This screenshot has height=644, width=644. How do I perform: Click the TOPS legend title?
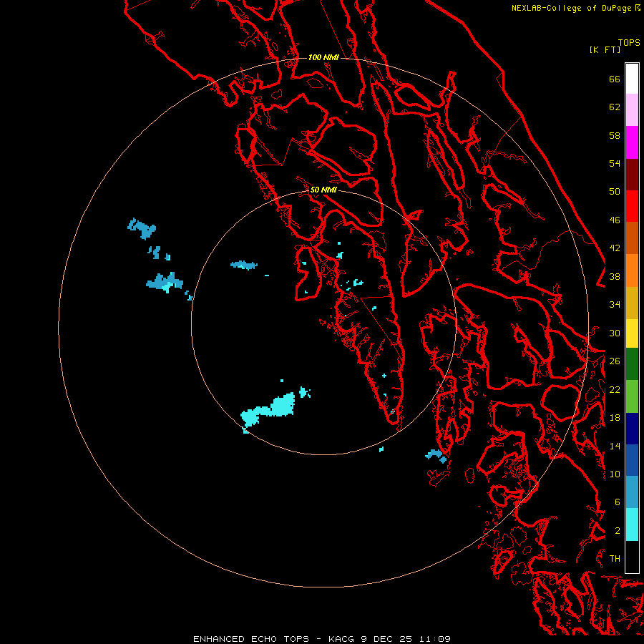[629, 42]
